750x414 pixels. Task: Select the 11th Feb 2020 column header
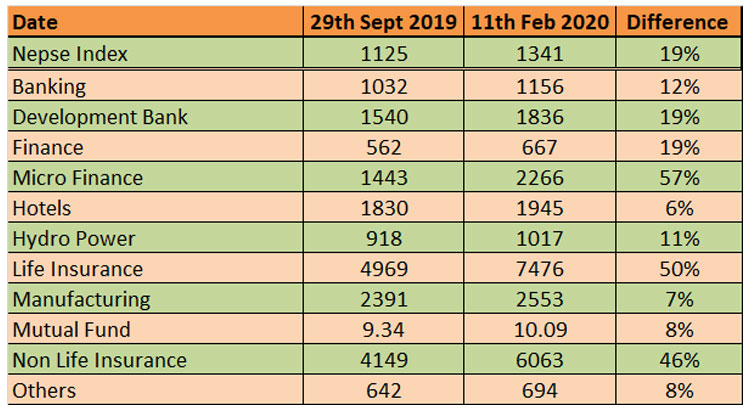[539, 22]
